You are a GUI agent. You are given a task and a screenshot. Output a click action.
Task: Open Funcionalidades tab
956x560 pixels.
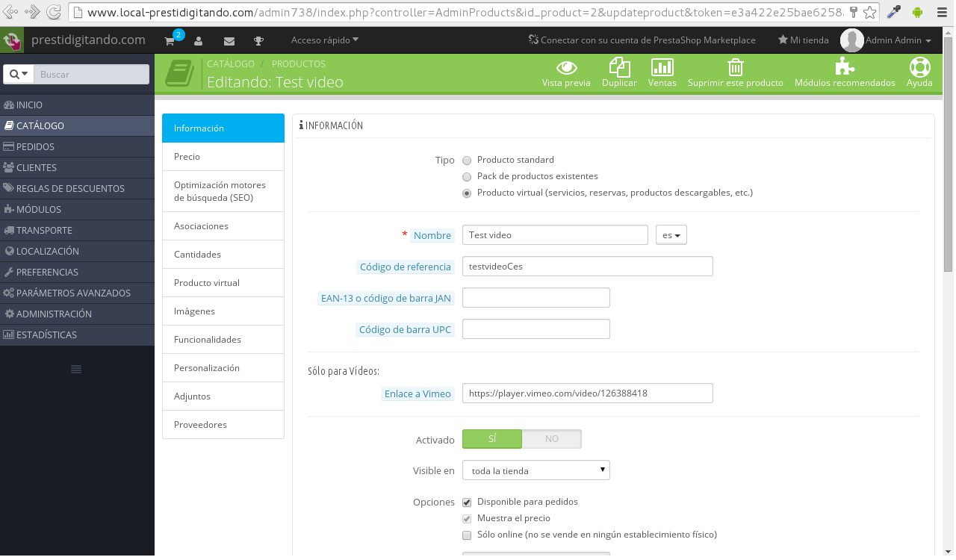(x=223, y=340)
